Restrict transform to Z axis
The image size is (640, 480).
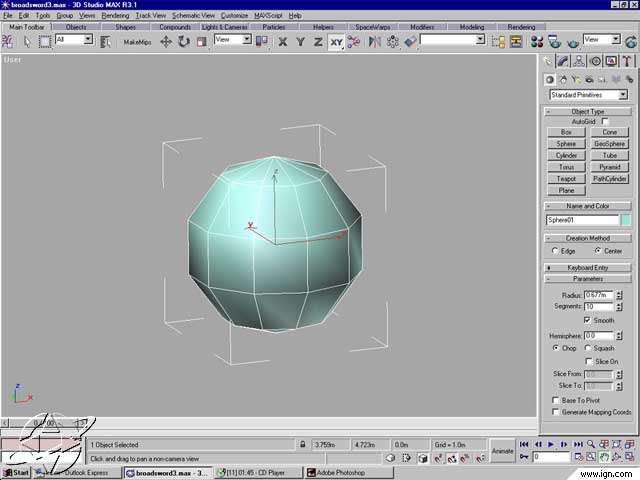pyautogui.click(x=317, y=42)
